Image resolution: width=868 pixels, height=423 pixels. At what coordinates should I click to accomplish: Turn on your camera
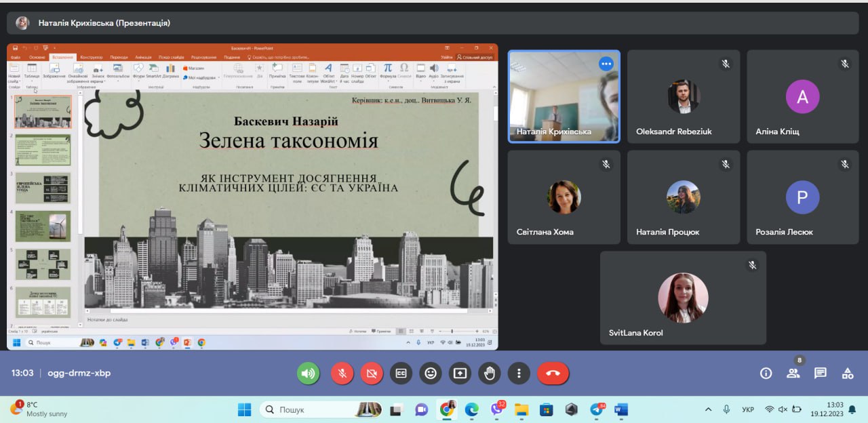[372, 373]
